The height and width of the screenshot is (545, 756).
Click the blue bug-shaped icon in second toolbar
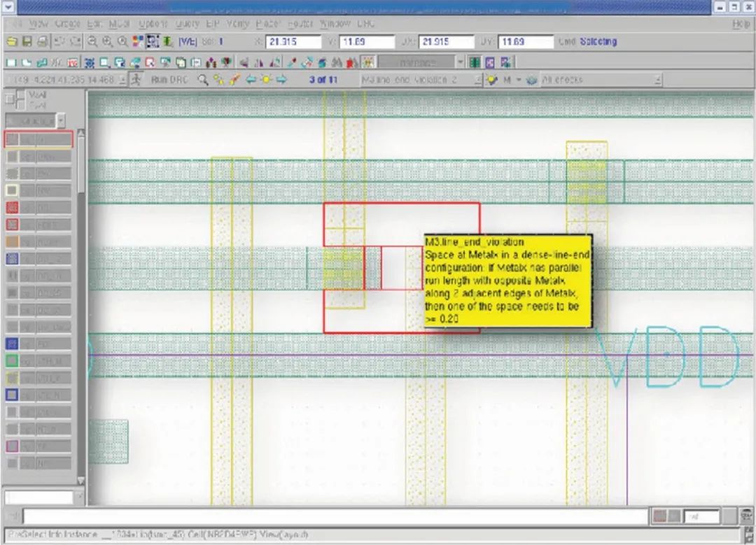(90, 62)
